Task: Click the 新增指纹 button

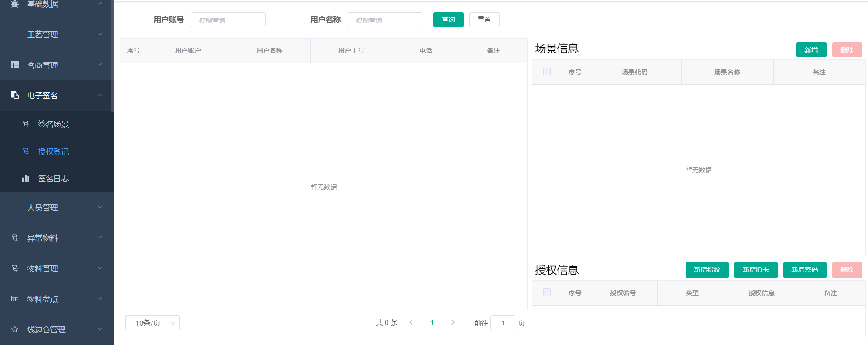Action: point(707,270)
